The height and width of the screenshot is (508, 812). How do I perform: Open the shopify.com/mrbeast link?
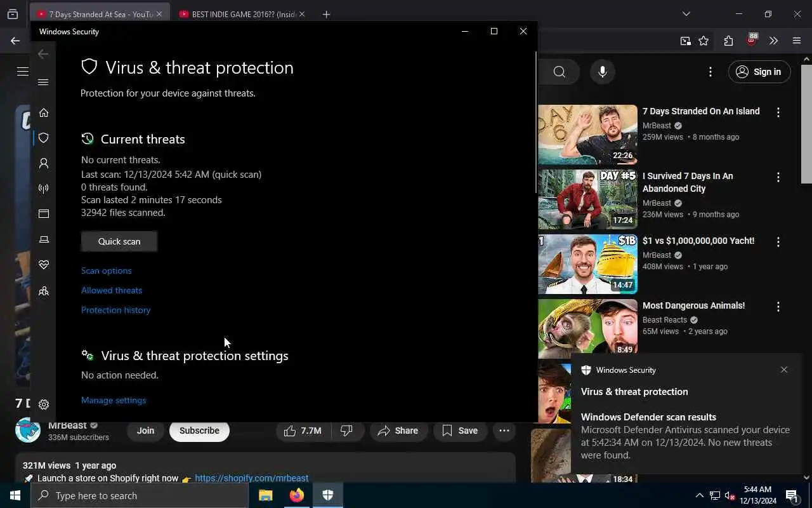point(252,478)
